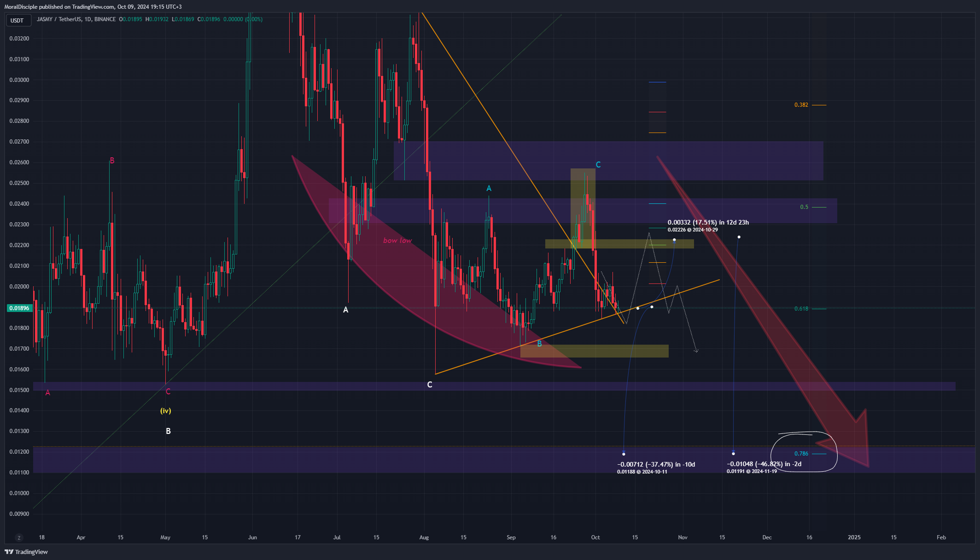Screen dimensions: 980x560
Task: Click the 0.02500 price axis label
Action: [19, 183]
